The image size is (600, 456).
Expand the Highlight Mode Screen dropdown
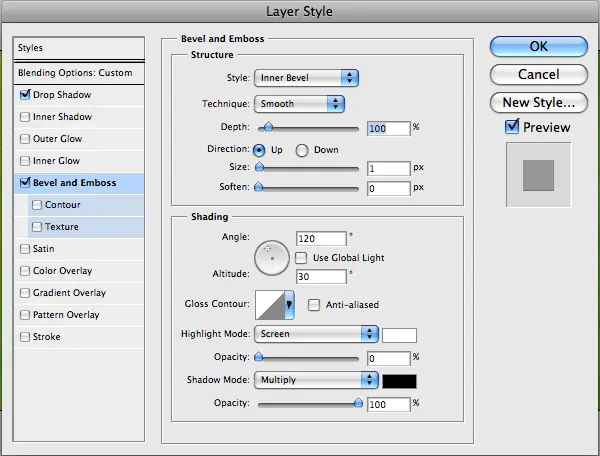pos(316,334)
